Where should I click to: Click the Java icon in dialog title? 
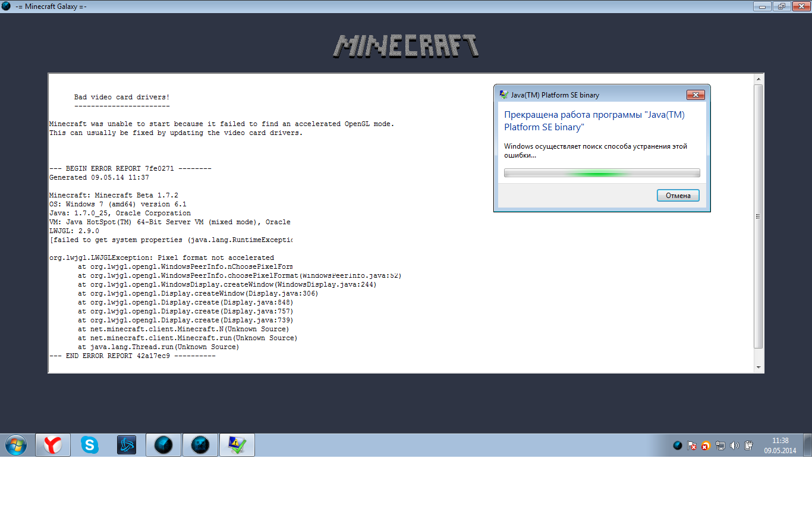tap(503, 95)
